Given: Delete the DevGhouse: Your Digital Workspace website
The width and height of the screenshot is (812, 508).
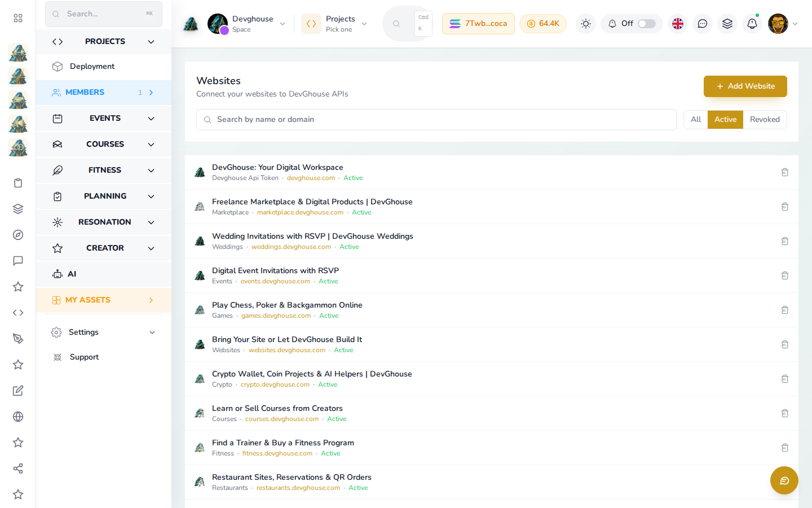Looking at the screenshot, I should [x=784, y=172].
